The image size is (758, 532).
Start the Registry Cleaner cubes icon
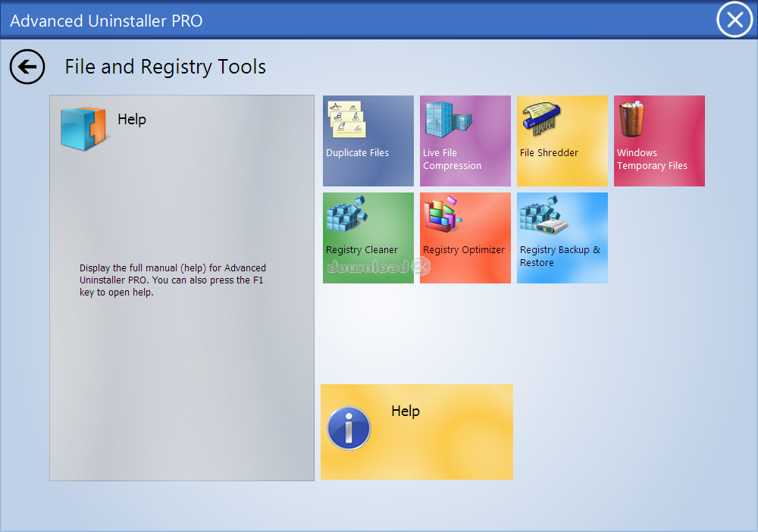click(x=347, y=214)
